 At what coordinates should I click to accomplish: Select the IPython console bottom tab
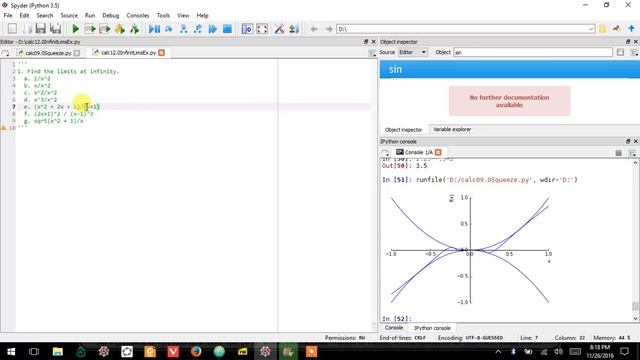[432, 328]
